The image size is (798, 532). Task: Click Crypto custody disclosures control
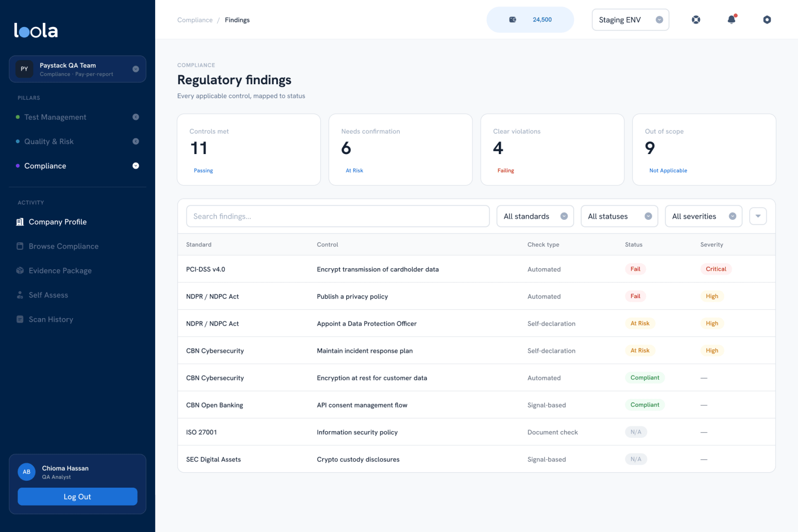pyautogui.click(x=358, y=460)
